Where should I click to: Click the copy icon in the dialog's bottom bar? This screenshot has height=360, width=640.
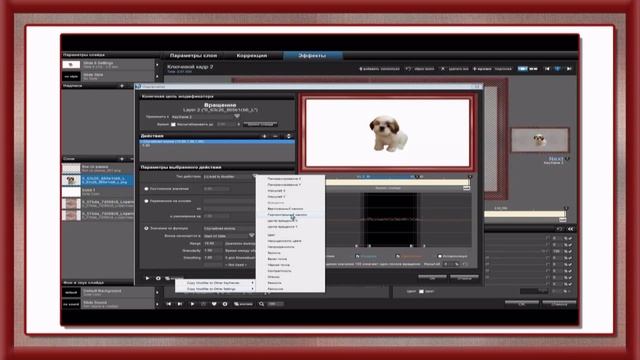(167, 278)
